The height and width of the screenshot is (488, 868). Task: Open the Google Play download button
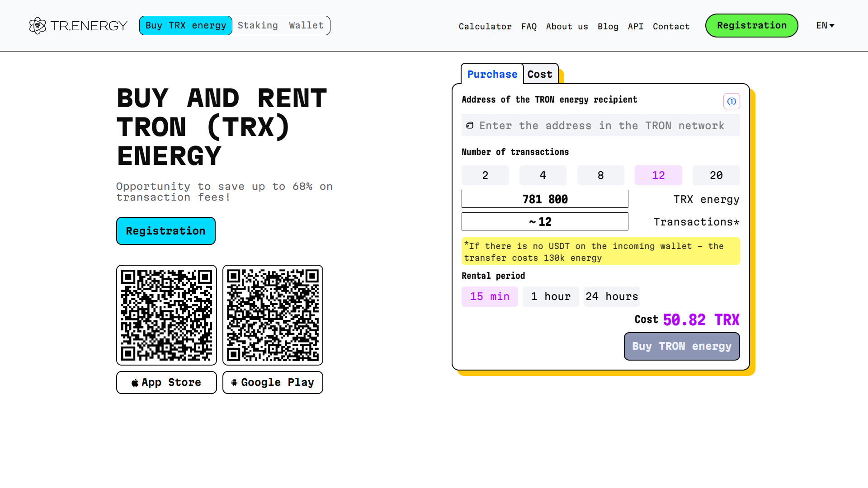(x=273, y=382)
